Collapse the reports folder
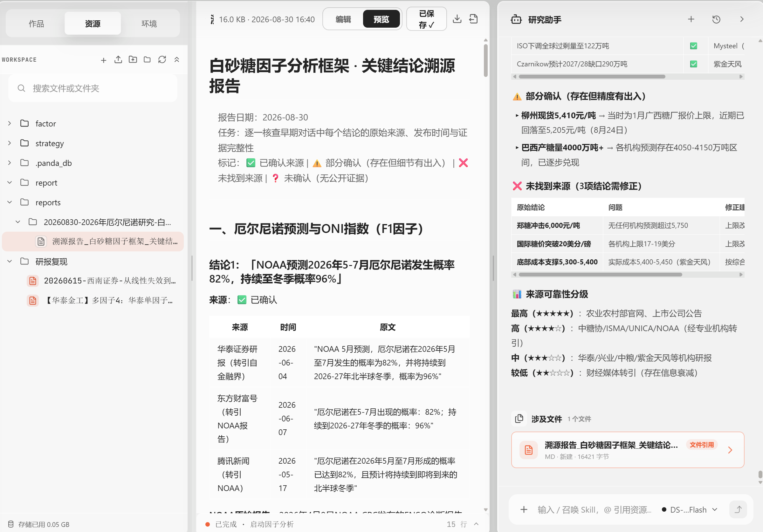Viewport: 763px width, 532px height. (10, 202)
